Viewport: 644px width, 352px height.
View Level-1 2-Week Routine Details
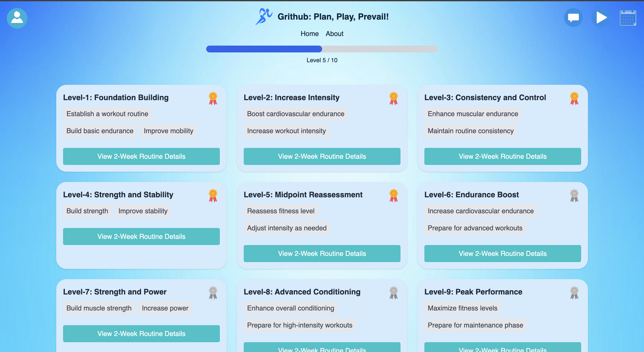point(141,156)
